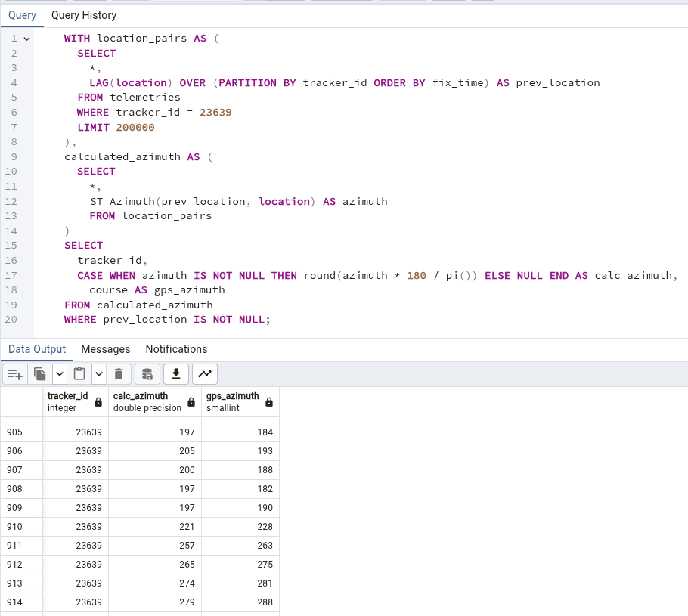Open the Messages tab
This screenshot has width=688, height=616.
(x=106, y=349)
